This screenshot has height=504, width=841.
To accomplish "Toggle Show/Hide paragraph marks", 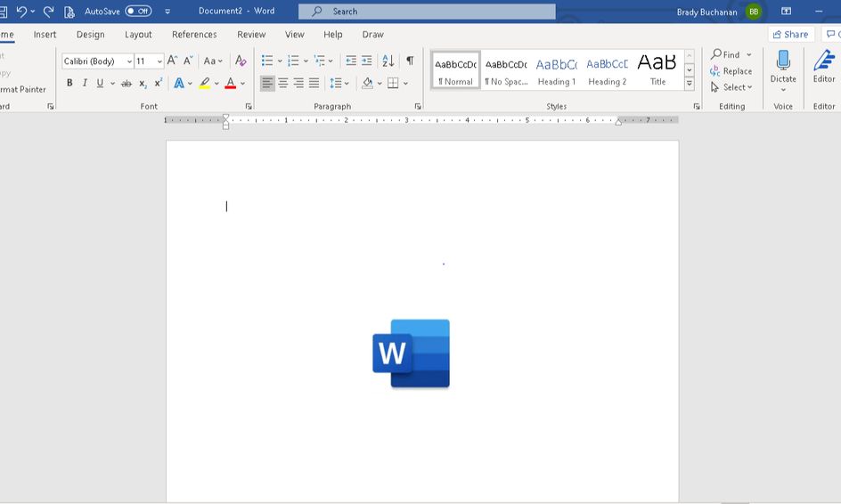I will coord(410,61).
